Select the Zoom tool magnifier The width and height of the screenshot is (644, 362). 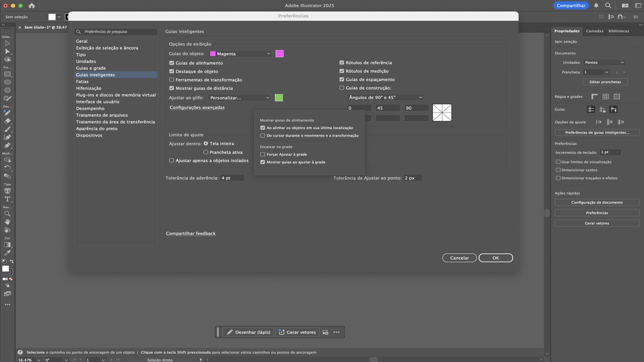(7, 214)
